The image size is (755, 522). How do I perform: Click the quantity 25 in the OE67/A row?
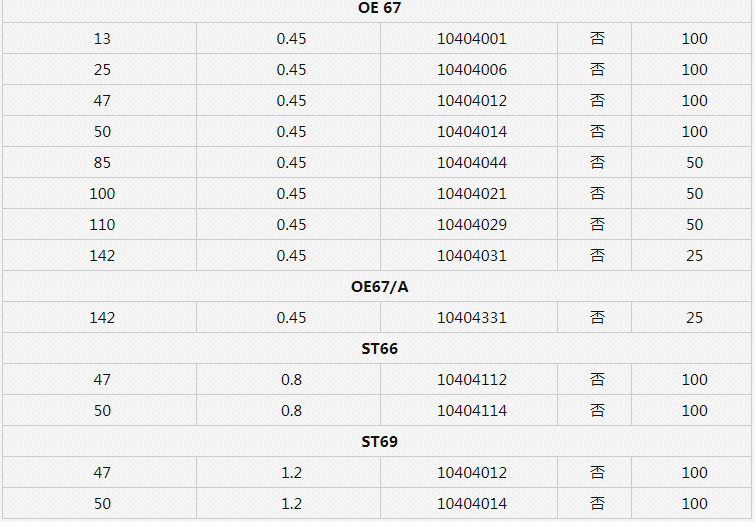tap(694, 317)
